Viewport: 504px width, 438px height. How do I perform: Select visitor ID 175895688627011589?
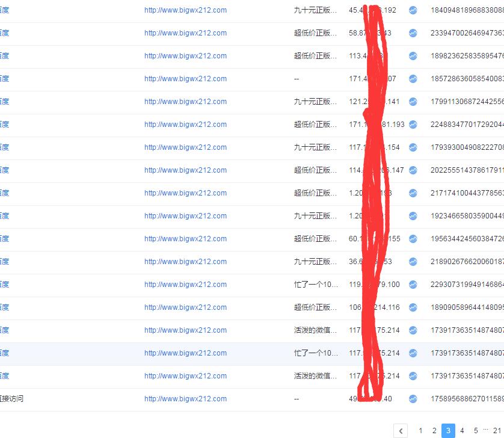(467, 399)
